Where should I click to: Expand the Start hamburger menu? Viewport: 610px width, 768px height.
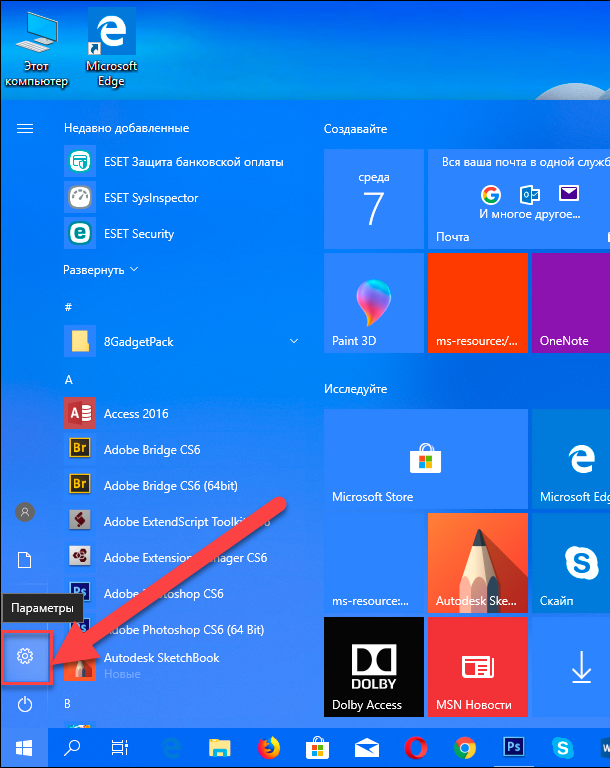[25, 128]
